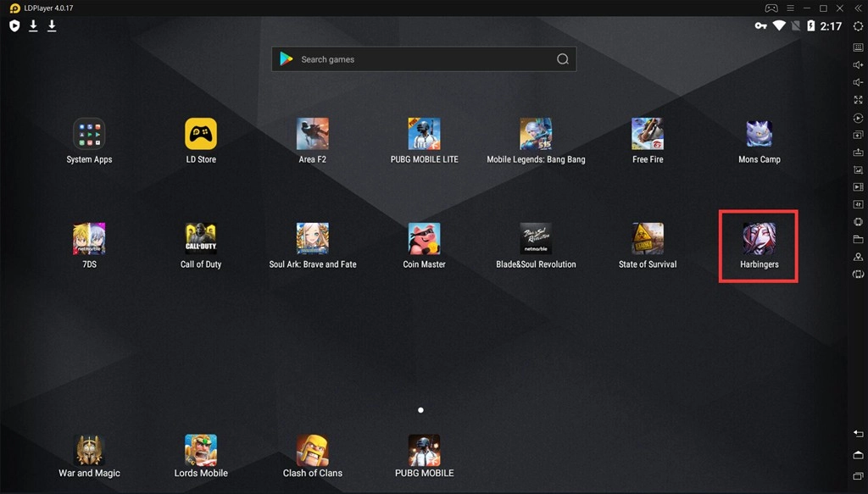Viewport: 868px width, 494px height.
Task: Open War and Magic
Action: (x=89, y=450)
